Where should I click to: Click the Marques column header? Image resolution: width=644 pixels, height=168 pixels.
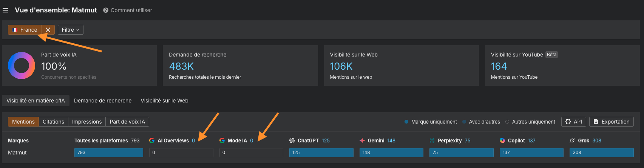coord(18,141)
